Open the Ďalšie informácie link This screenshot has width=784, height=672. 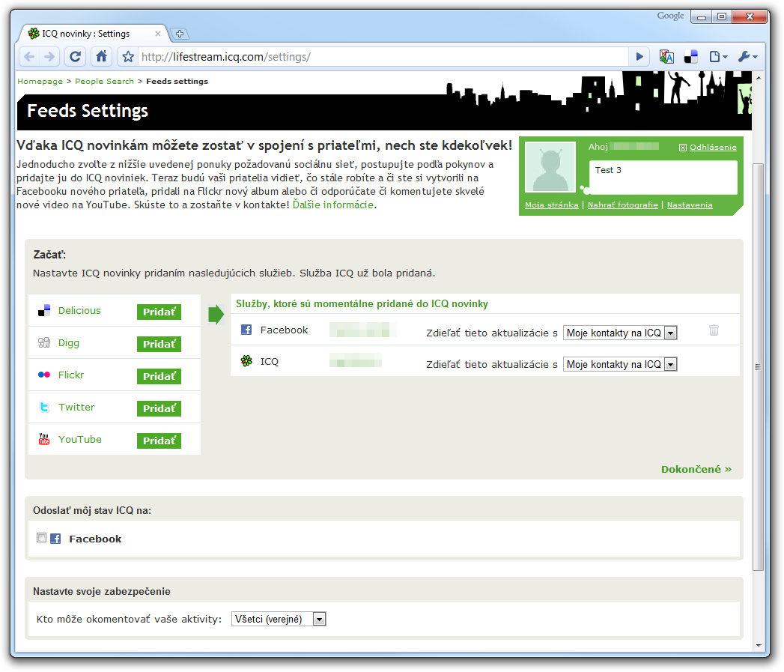coord(333,205)
